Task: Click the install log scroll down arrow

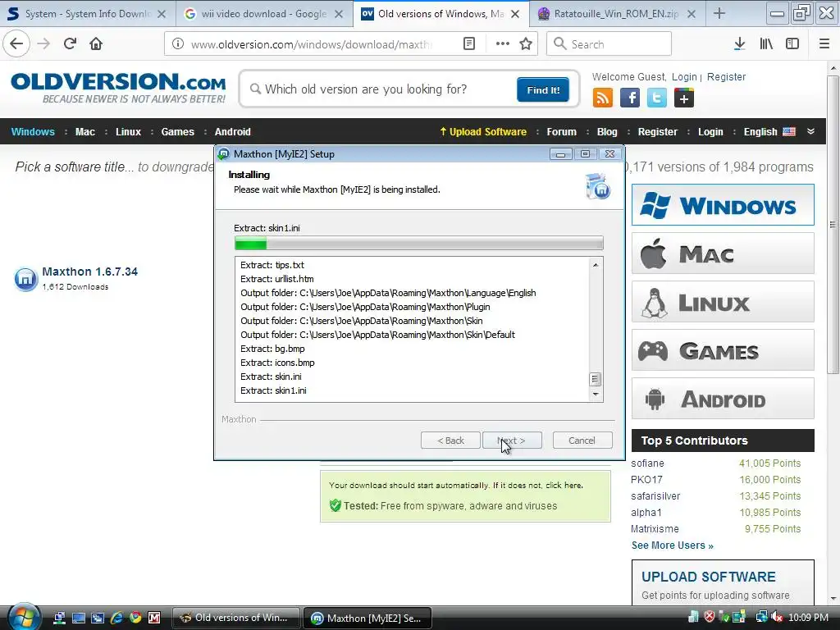Action: pyautogui.click(x=596, y=395)
